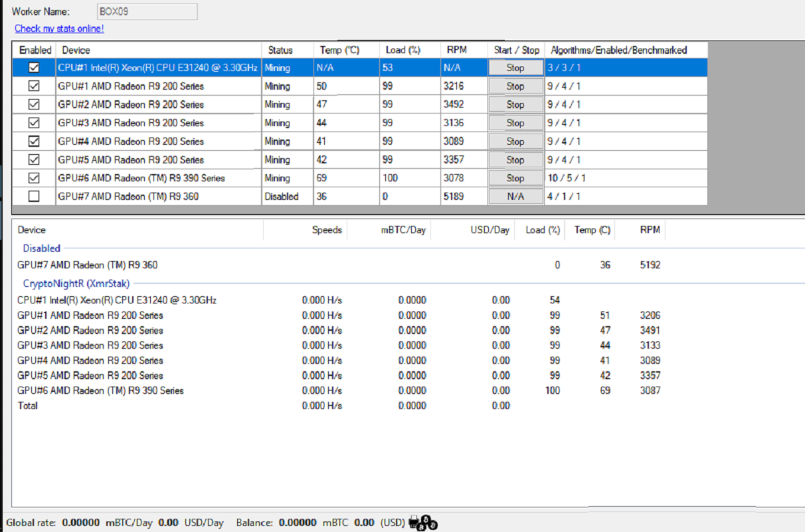Toggle the GPU#5 enabled checkbox
This screenshot has width=805, height=532.
tap(35, 159)
